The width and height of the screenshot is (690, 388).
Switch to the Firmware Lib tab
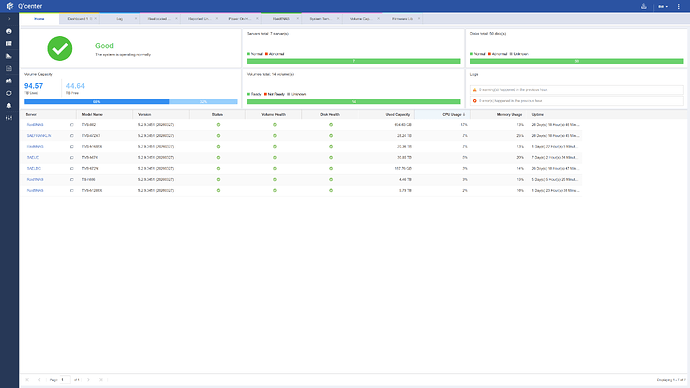click(x=402, y=19)
